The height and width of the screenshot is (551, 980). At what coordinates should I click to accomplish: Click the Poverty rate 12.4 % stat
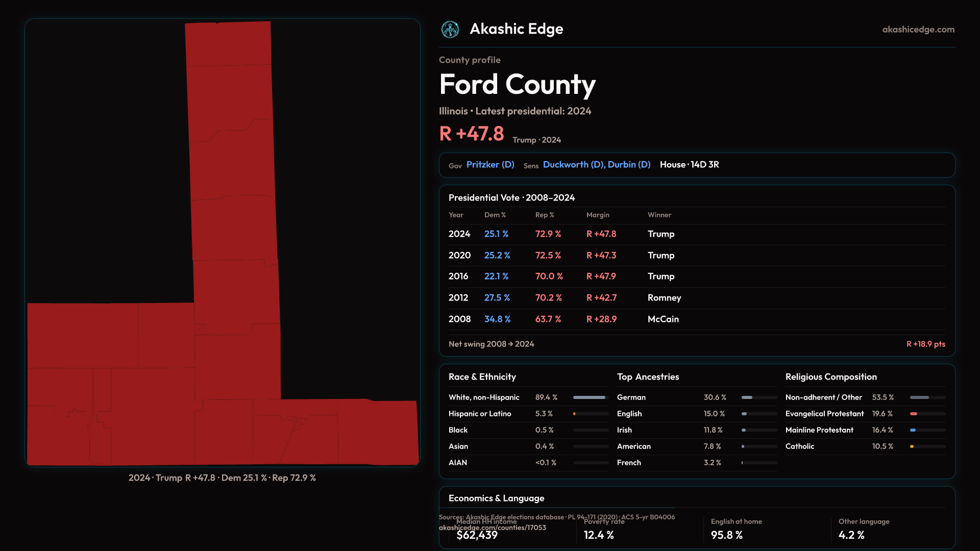coord(599,535)
